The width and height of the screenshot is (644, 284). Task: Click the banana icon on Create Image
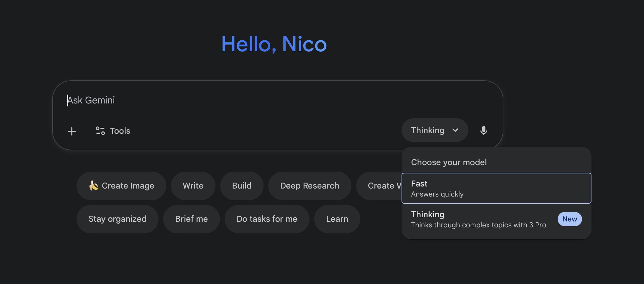[x=94, y=186]
